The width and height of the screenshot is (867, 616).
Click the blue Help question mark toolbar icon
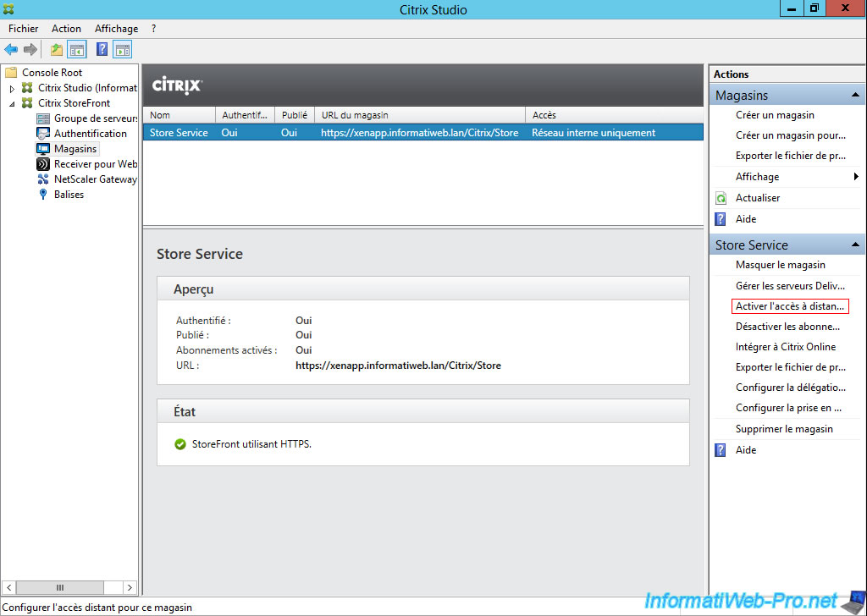click(x=102, y=49)
